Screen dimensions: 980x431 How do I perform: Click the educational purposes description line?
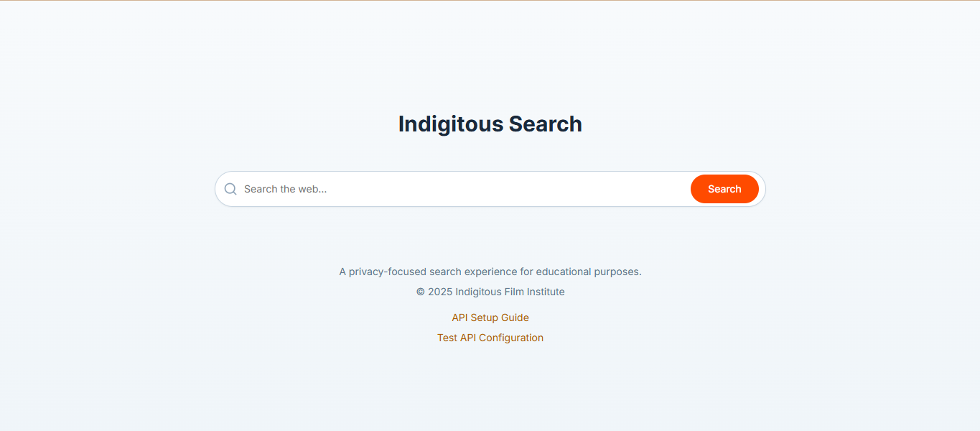(x=490, y=272)
